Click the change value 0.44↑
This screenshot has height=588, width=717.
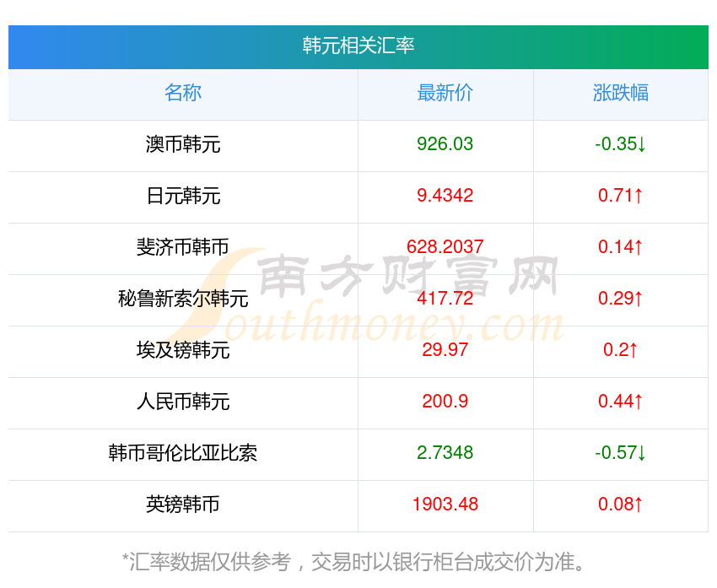tap(620, 402)
